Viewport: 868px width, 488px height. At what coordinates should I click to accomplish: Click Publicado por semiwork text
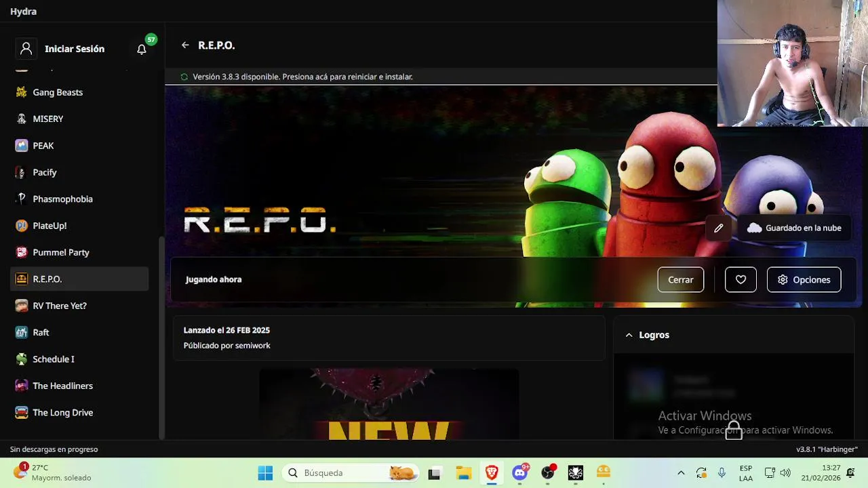[227, 346]
